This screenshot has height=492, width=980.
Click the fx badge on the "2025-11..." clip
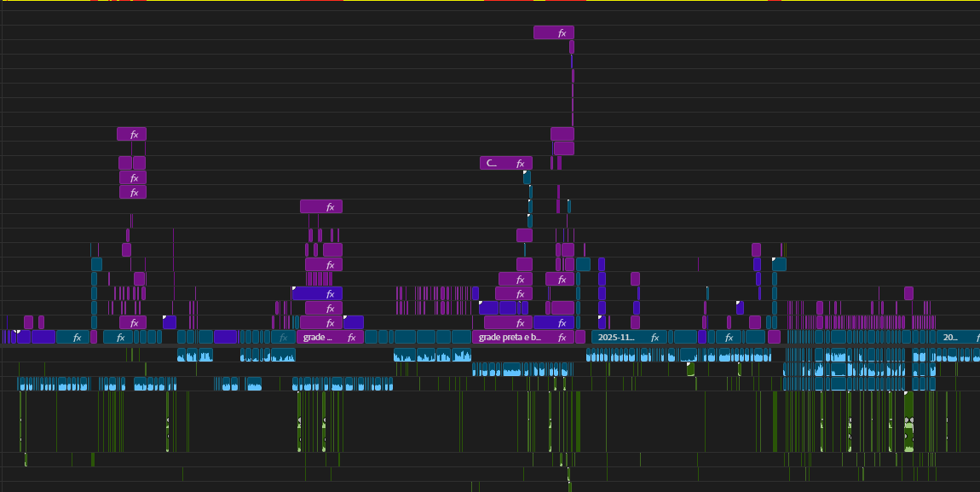coord(655,338)
